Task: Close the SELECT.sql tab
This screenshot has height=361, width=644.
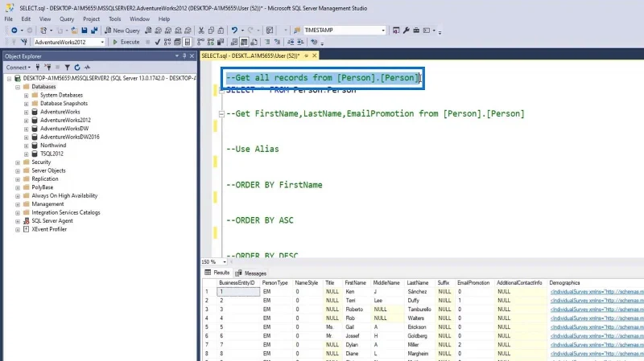Action: pos(315,55)
